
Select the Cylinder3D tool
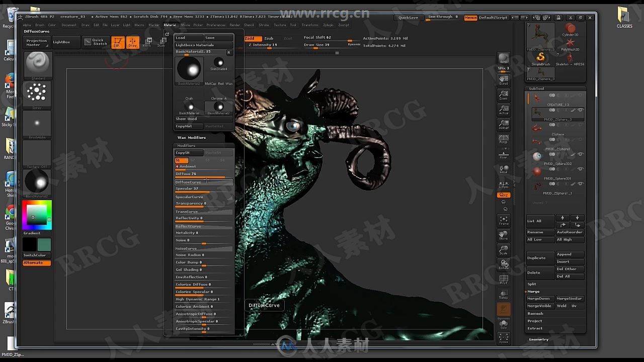tap(570, 30)
